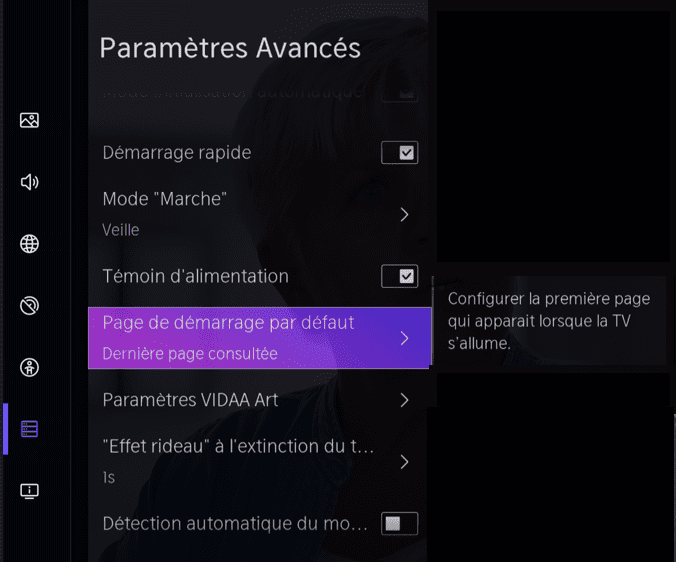Expand Paramètres VIDAA Art chevron
Image resolution: width=676 pixels, height=562 pixels.
pos(404,400)
